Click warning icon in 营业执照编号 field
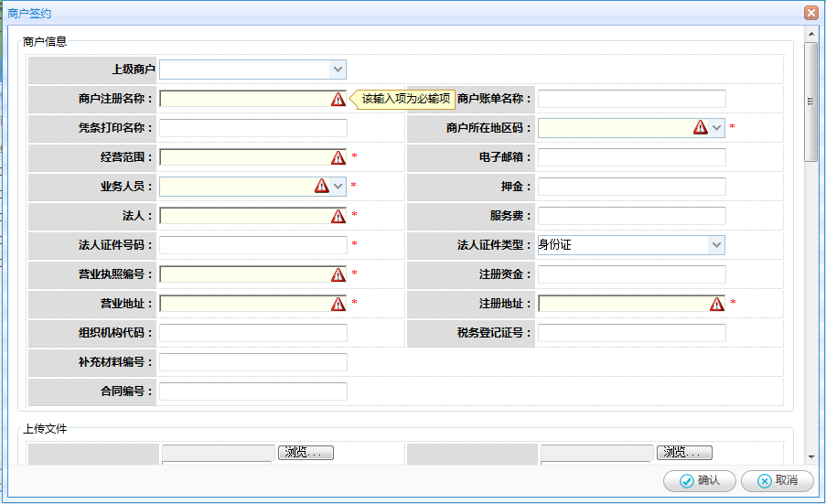This screenshot has height=504, width=826. coord(338,274)
